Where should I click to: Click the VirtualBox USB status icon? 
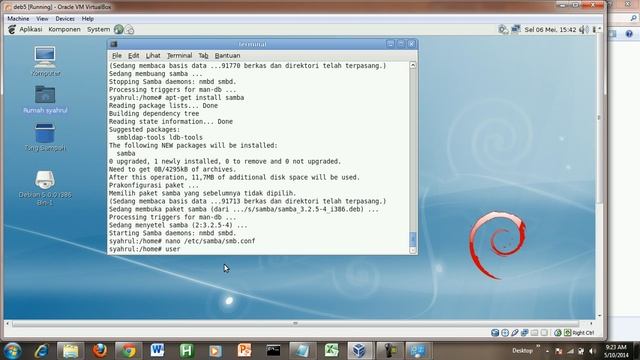click(515, 333)
